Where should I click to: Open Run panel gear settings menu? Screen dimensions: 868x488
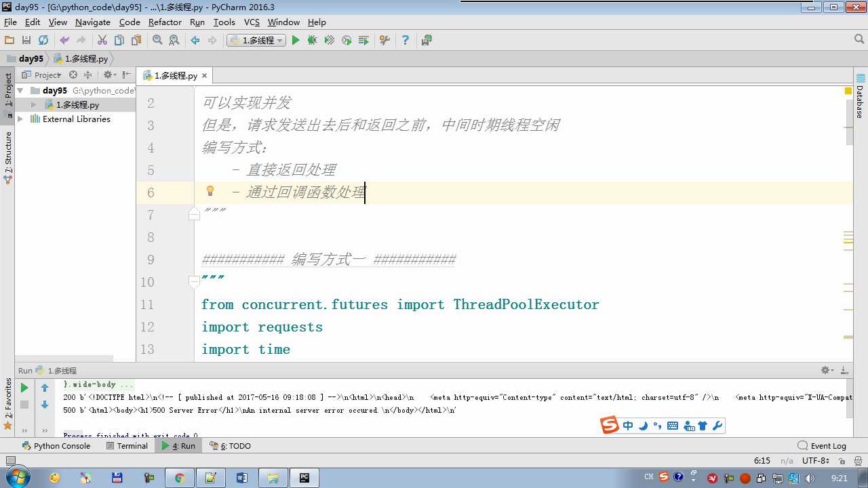(x=827, y=370)
